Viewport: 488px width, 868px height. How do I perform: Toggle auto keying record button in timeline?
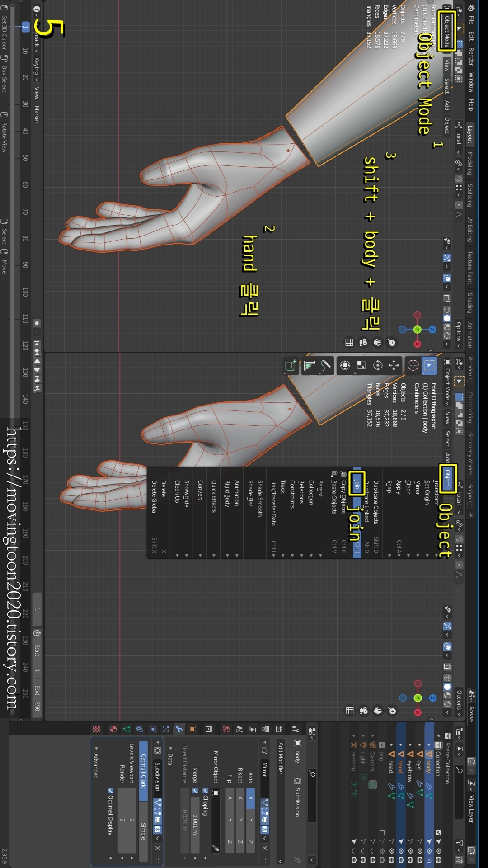37,323
